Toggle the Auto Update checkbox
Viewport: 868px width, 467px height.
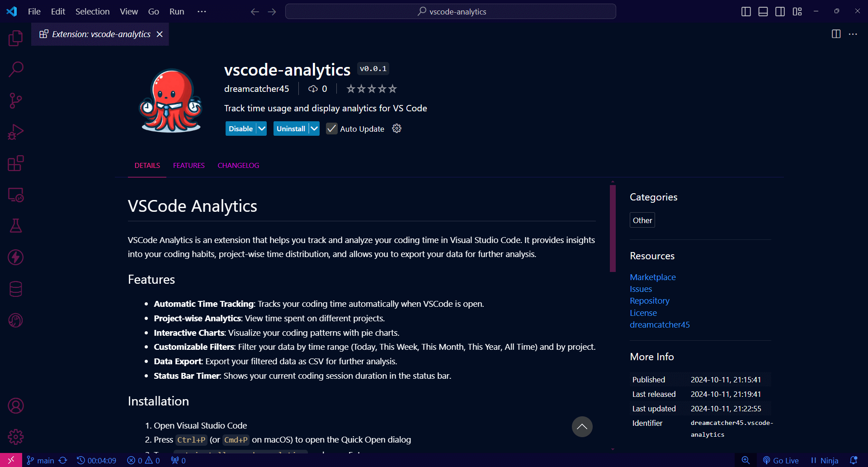coord(332,129)
